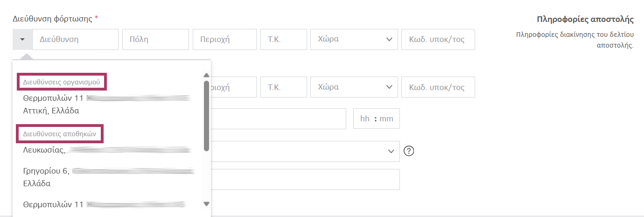Focus the Διεύθυνση loading address field
The width and height of the screenshot is (644, 217).
tap(75, 40)
